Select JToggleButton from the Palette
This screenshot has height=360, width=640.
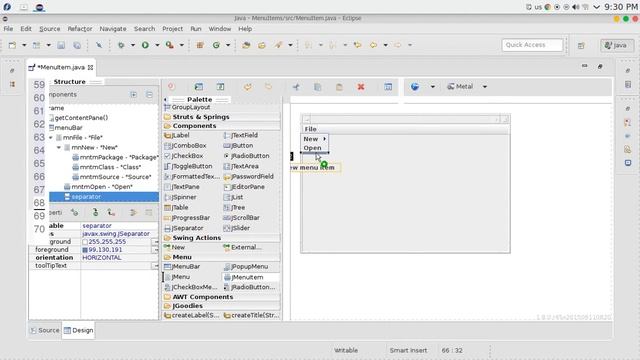[x=188, y=167]
